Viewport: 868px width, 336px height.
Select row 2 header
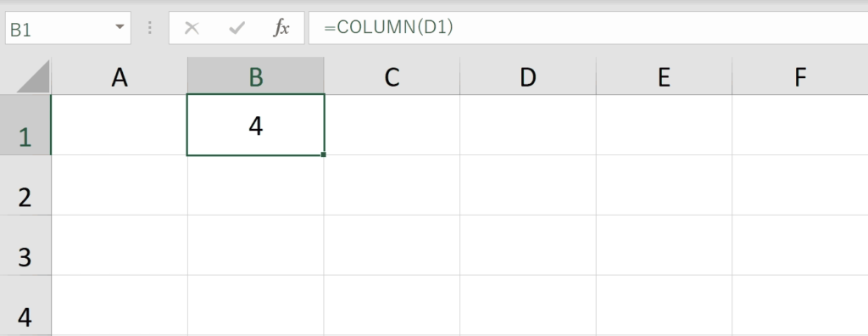click(x=25, y=185)
